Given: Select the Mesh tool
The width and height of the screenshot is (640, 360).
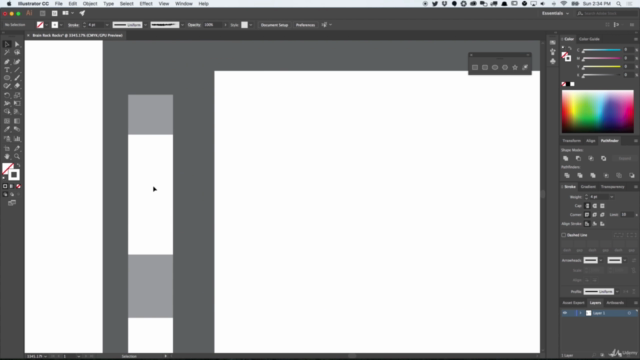Looking at the screenshot, I should pos(7,121).
